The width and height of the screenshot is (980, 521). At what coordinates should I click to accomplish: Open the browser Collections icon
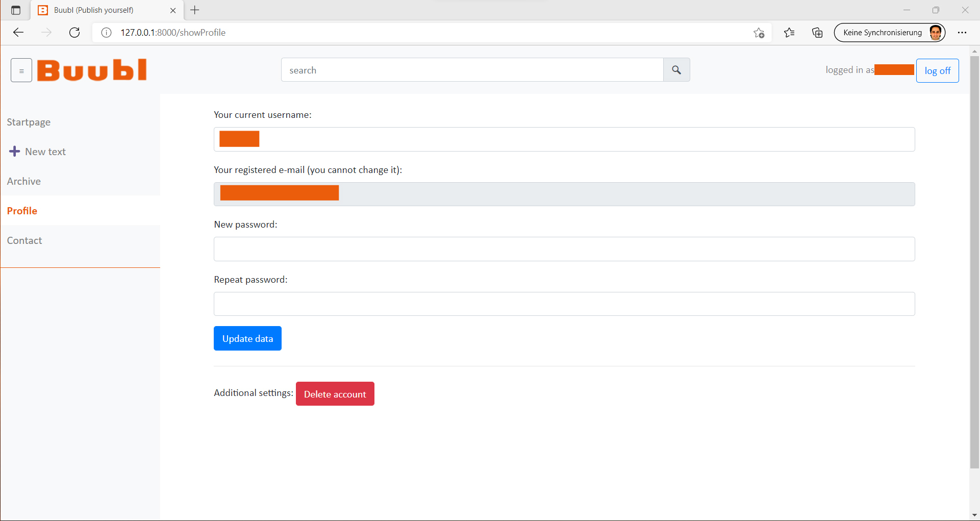tap(817, 33)
